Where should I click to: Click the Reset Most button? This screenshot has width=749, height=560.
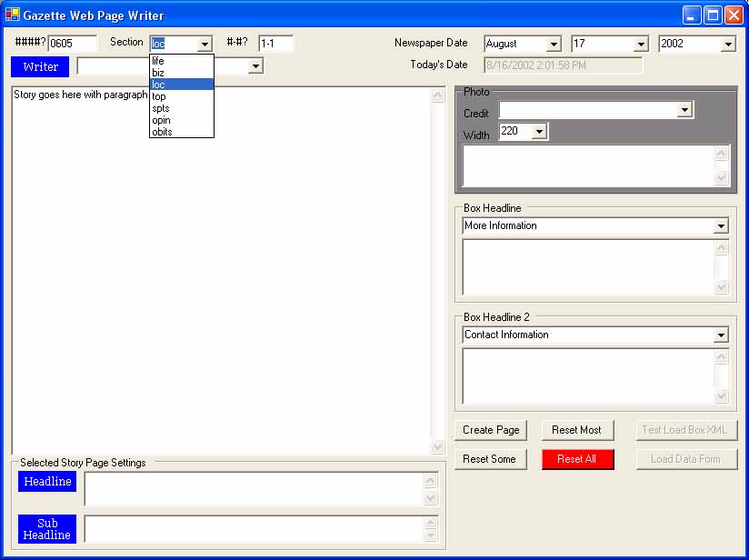coord(577,430)
